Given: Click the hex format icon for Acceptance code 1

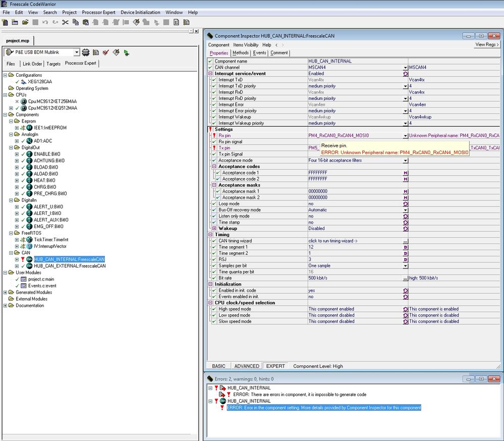Looking at the screenshot, I should tap(405, 173).
